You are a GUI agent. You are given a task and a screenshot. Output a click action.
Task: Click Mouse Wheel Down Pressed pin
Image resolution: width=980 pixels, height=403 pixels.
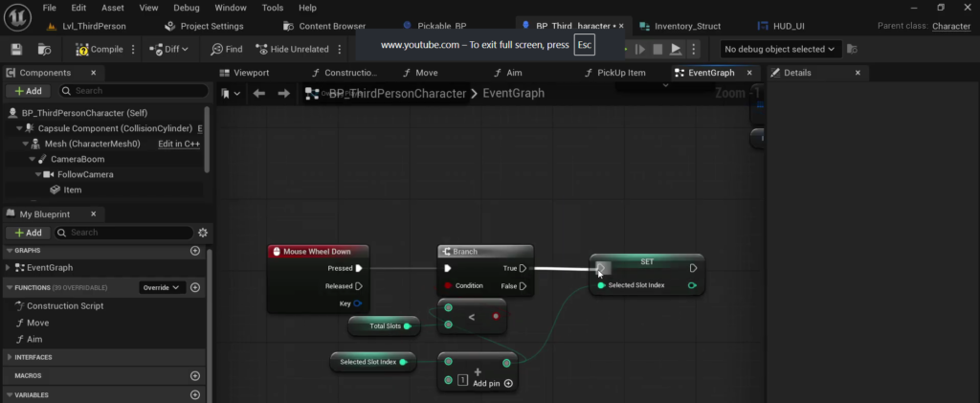(359, 268)
